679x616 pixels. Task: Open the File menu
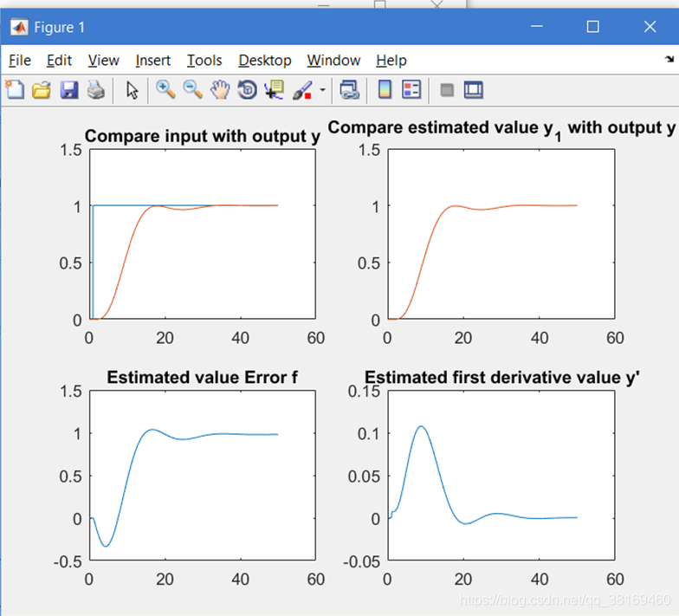pos(20,61)
